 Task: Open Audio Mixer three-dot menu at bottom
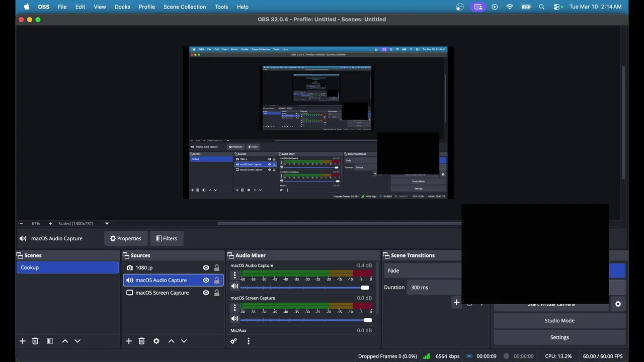click(248, 341)
